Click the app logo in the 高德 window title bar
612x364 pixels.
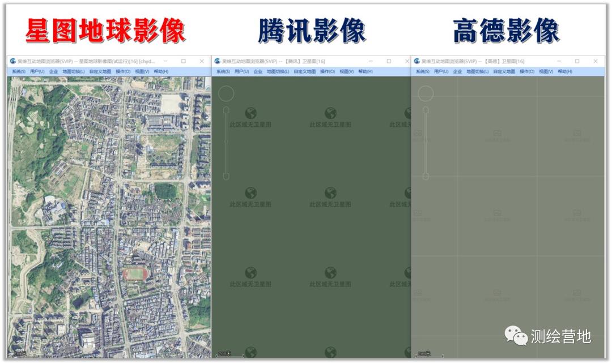coord(417,61)
